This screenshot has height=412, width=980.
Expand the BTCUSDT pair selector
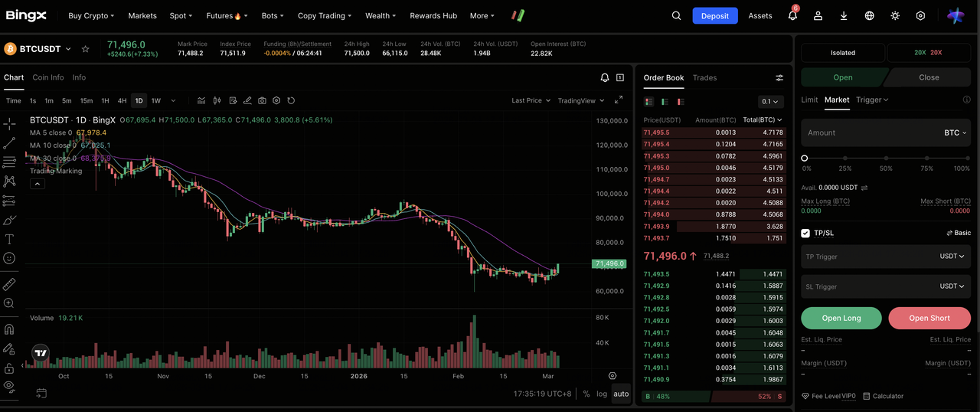67,49
